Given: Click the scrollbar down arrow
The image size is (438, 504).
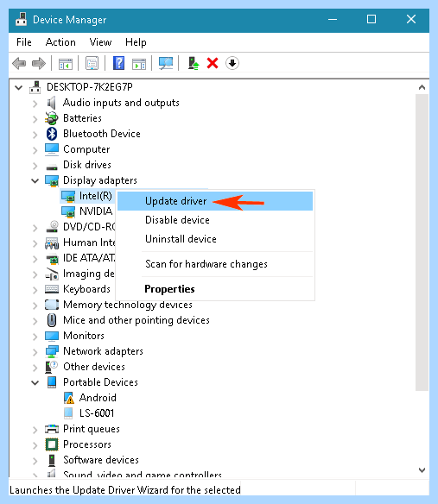Looking at the screenshot, I should pyautogui.click(x=422, y=470).
